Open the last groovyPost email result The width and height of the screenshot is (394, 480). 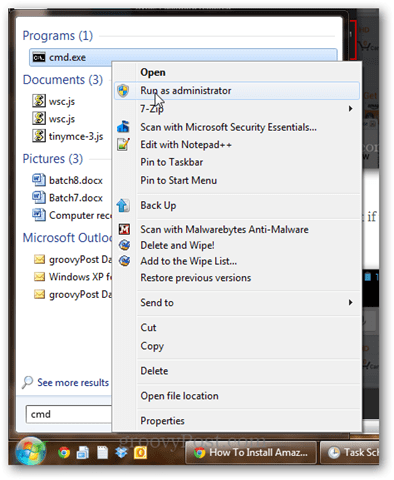pos(73,294)
